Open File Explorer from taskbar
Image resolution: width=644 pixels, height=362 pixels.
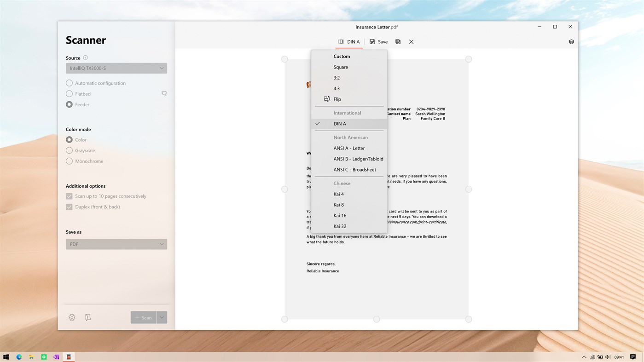point(31,357)
